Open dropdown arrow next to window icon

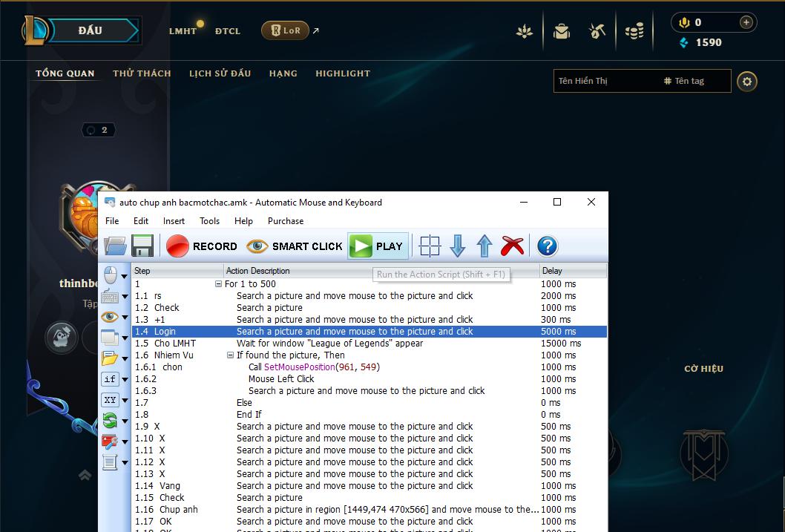[x=124, y=338]
